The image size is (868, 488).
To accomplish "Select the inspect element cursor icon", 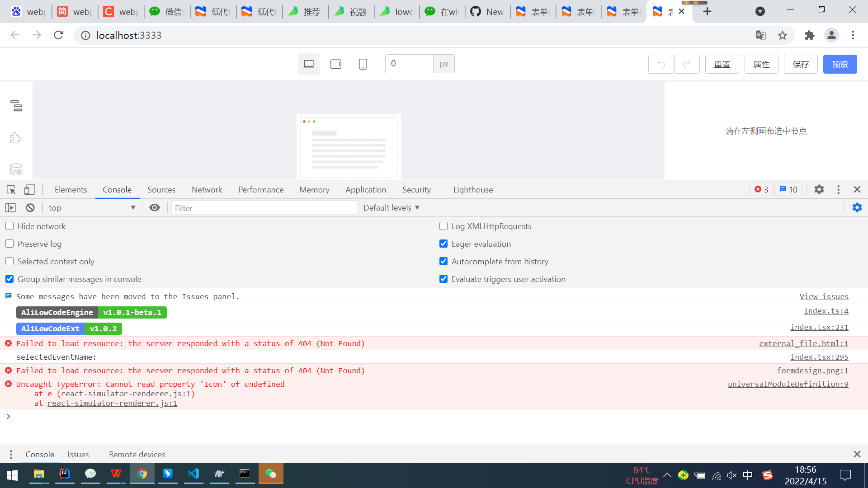I will tap(11, 189).
